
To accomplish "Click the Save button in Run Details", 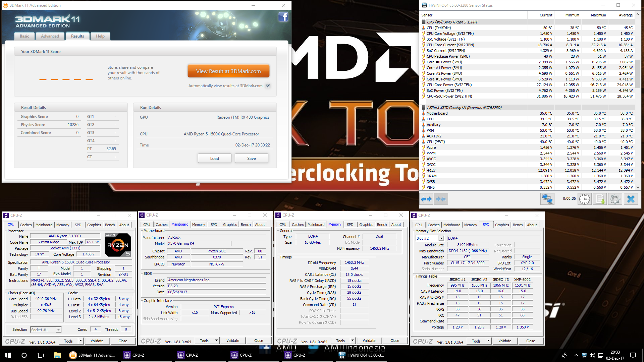I will 252,159.
